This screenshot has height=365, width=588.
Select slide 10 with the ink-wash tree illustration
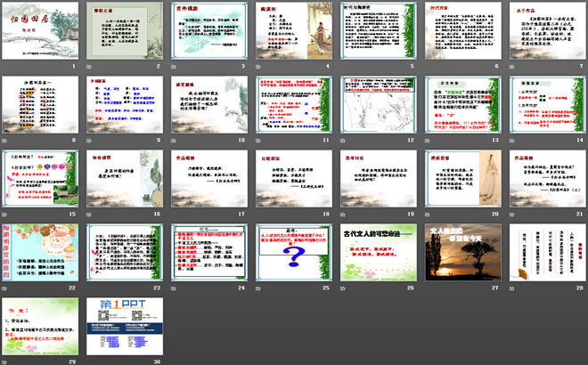click(x=209, y=104)
